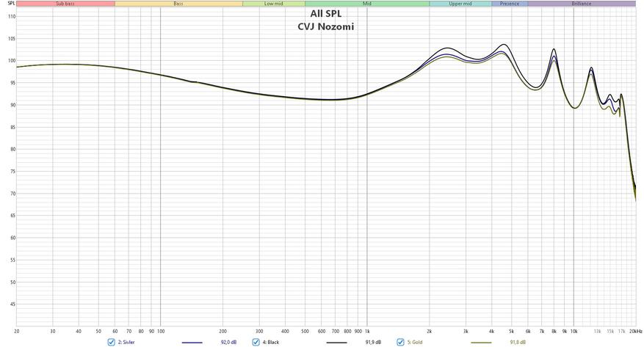This screenshot has width=644, height=347.
Task: Click the 45 SPL axis value
Action: (12, 304)
